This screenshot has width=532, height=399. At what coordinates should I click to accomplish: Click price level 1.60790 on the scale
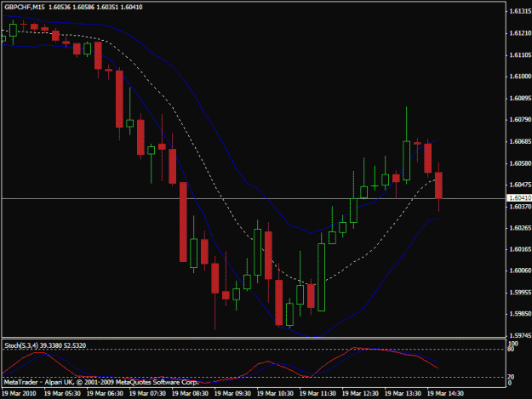pos(520,120)
